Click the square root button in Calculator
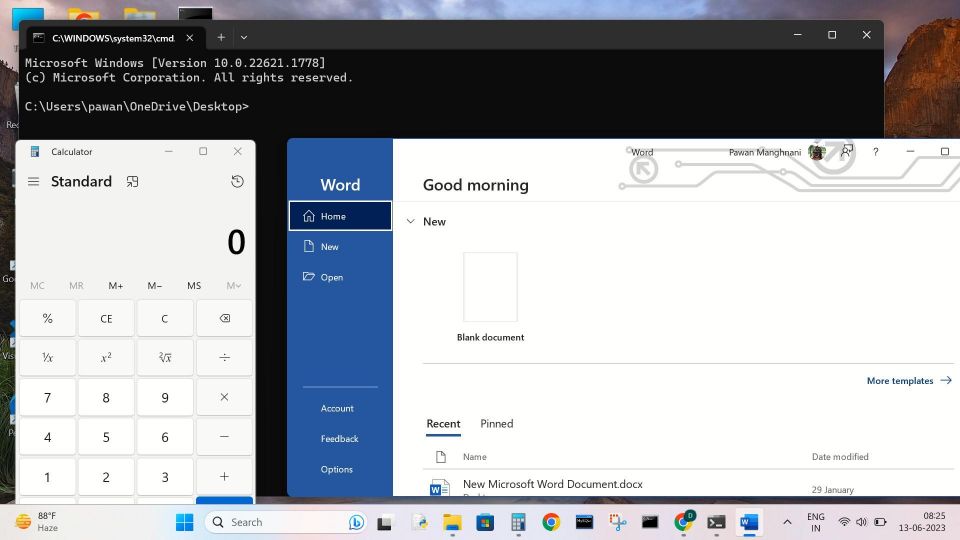The width and height of the screenshot is (960, 540). pos(165,357)
